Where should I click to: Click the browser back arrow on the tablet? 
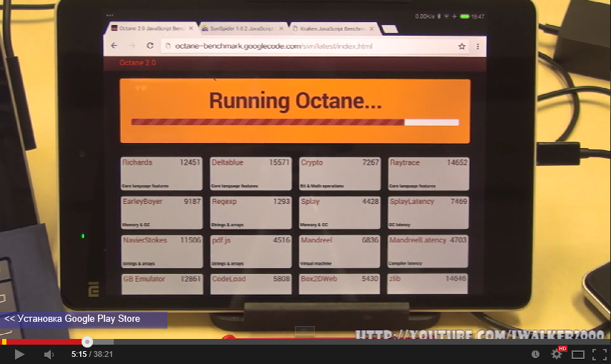(x=114, y=46)
